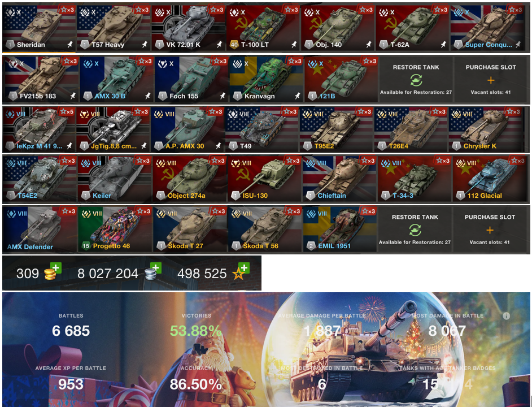Select the Progetto 46 tank card
This screenshot has height=407, width=532.
click(x=115, y=230)
